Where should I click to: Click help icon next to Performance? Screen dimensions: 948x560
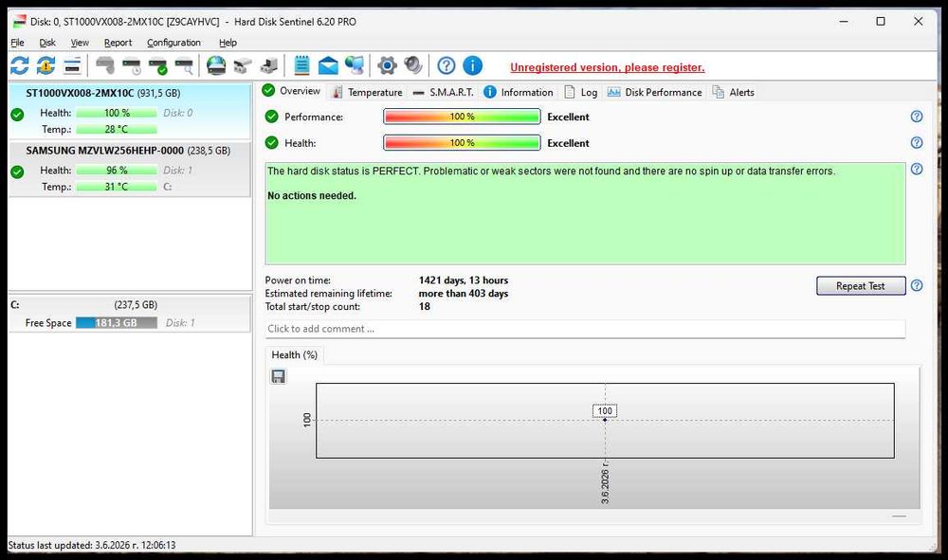pos(917,117)
